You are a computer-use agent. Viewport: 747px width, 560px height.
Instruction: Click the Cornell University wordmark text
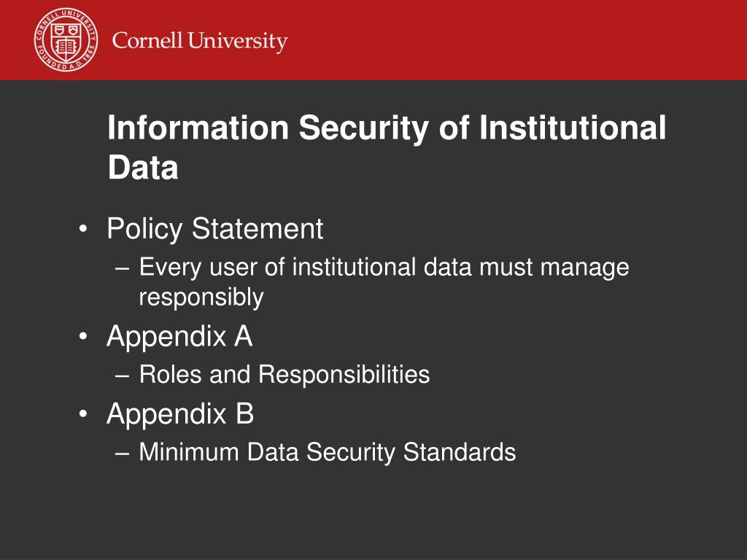[200, 42]
